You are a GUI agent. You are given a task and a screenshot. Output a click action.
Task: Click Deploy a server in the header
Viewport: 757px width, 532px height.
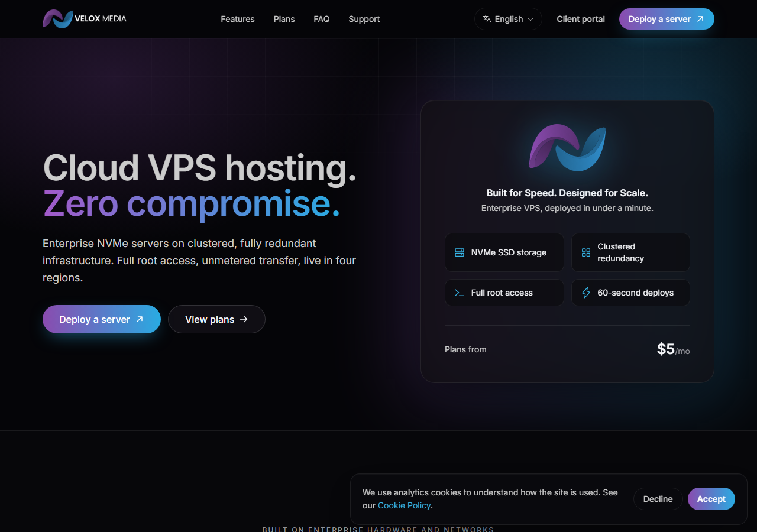pos(667,19)
